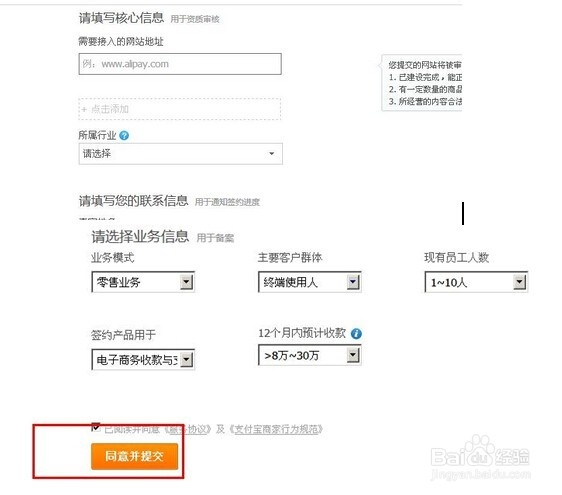This screenshot has height=495, width=562.
Task: Click the info icon beside 12个月内预计收款
Action: click(x=356, y=334)
